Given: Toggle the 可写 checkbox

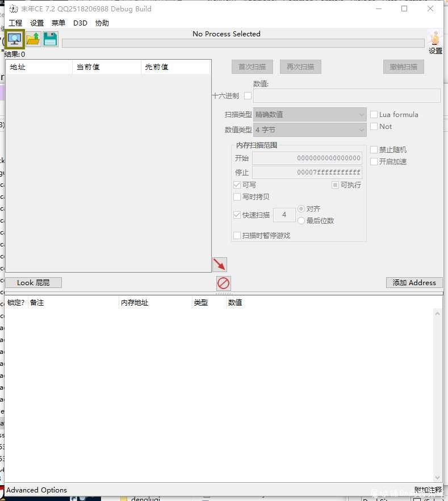Looking at the screenshot, I should click(x=237, y=185).
